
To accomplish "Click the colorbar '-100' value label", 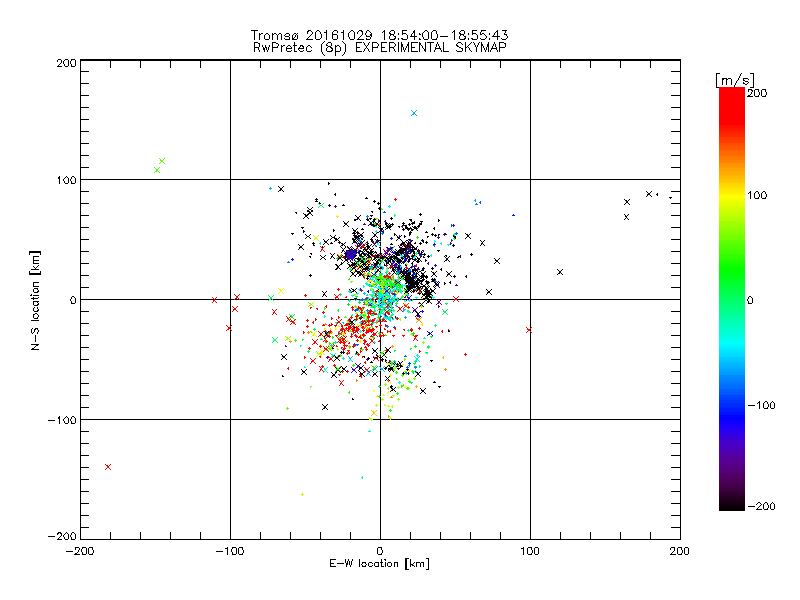I will click(761, 406).
